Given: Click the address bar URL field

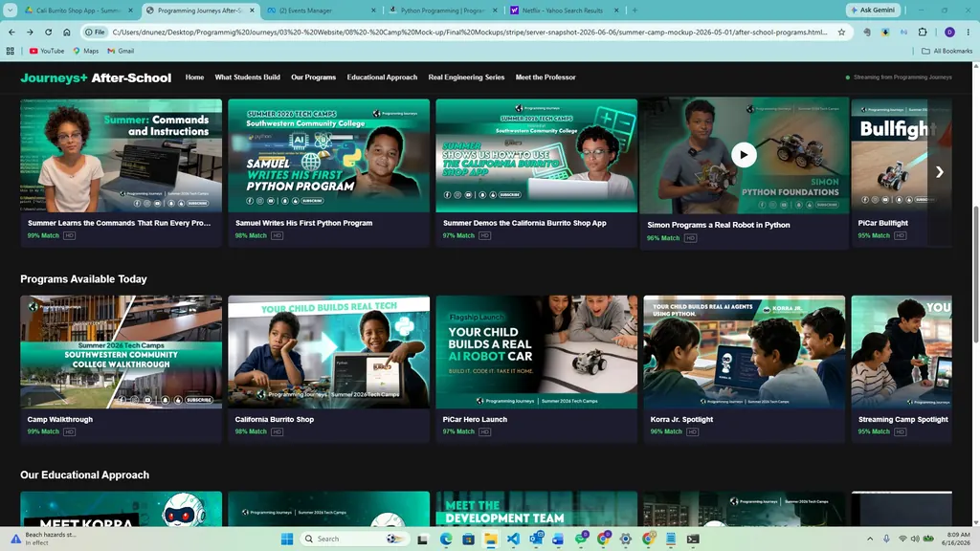Looking at the screenshot, I should tap(469, 32).
